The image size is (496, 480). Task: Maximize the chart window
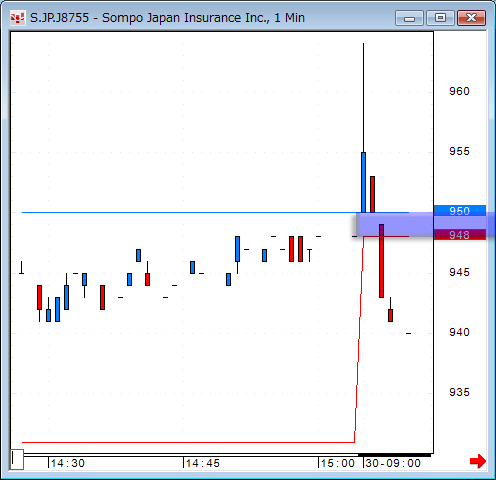(440, 18)
